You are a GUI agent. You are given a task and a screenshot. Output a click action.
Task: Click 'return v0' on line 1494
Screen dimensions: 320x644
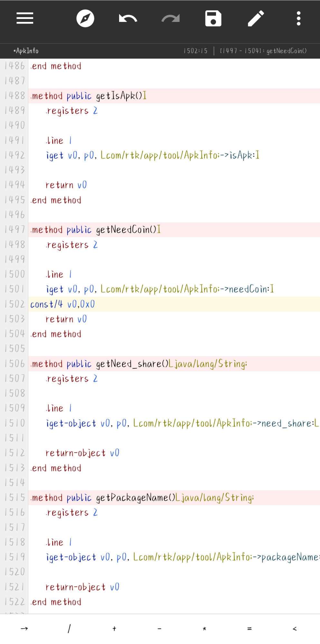[66, 185]
